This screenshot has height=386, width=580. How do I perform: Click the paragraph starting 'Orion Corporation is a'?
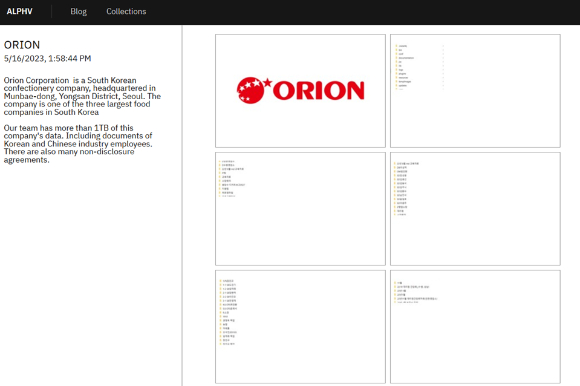(x=82, y=96)
